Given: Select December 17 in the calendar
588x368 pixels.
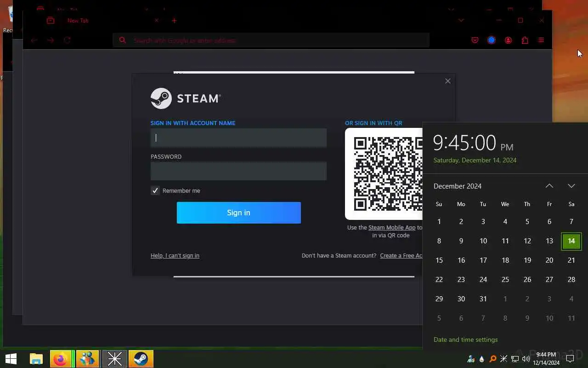Looking at the screenshot, I should pos(483,260).
